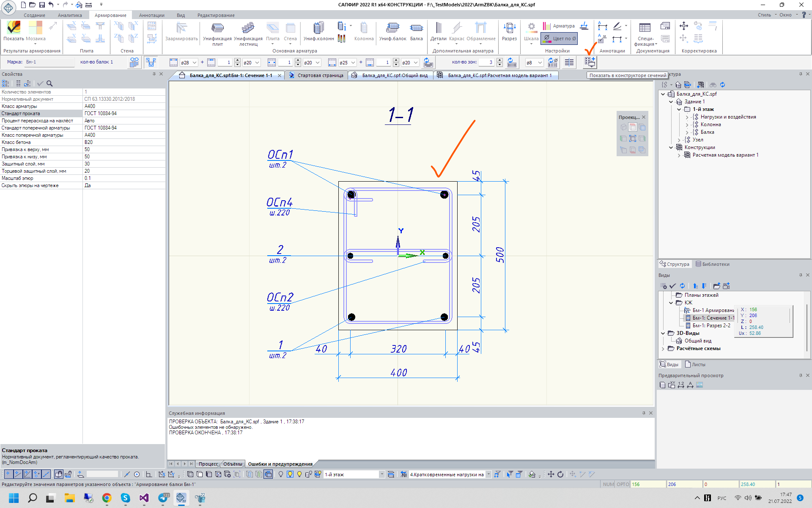Click Show in section designer icon
812x508 pixels.
pos(590,62)
